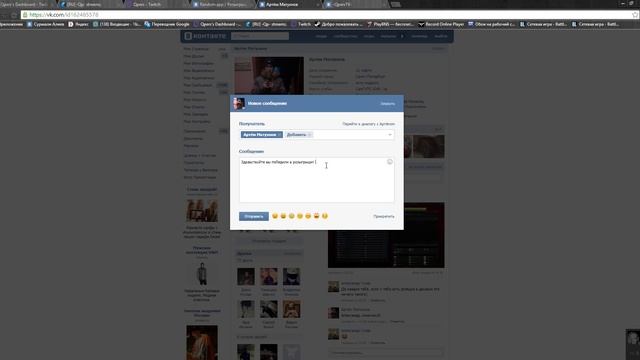Click the sender avatar in the message dialog header
The width and height of the screenshot is (640, 360).
[239, 103]
